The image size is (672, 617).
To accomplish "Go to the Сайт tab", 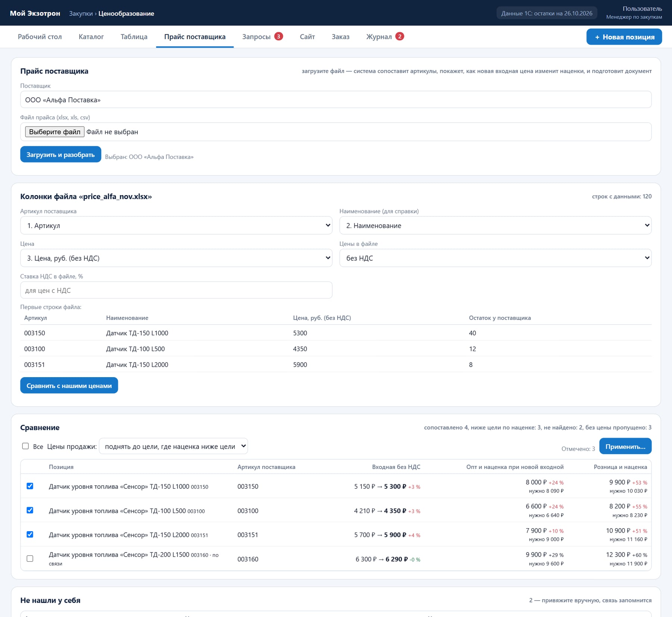I will coord(307,37).
